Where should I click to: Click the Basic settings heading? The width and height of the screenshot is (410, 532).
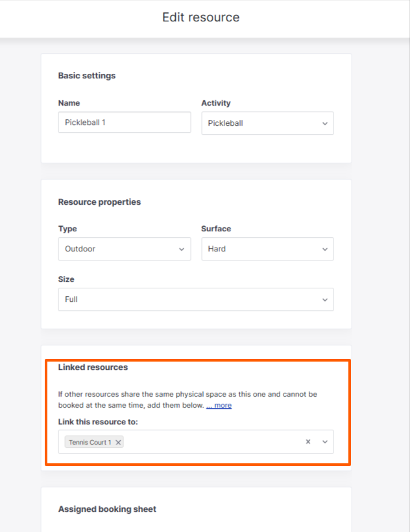coord(87,76)
